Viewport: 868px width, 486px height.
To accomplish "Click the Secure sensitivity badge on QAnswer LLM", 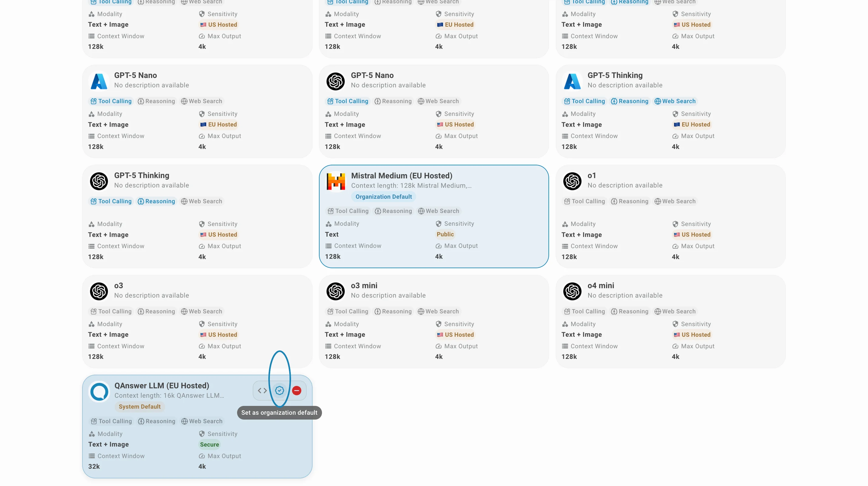I will pos(209,444).
